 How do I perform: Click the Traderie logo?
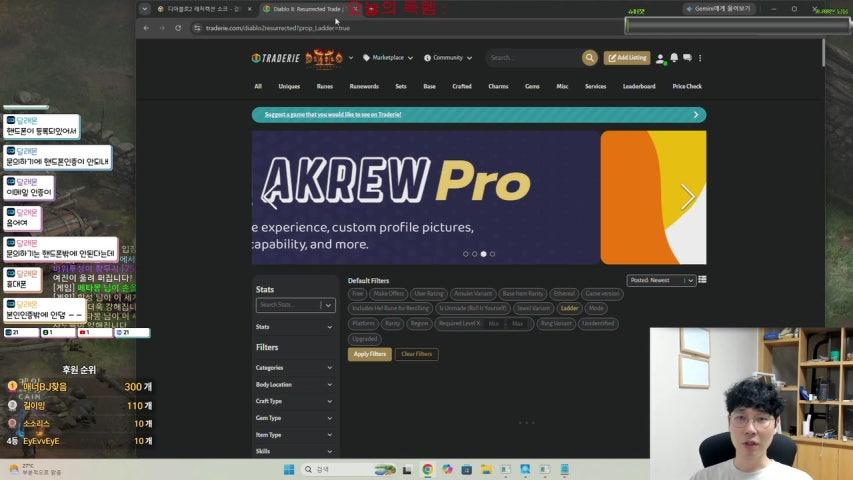coord(276,58)
